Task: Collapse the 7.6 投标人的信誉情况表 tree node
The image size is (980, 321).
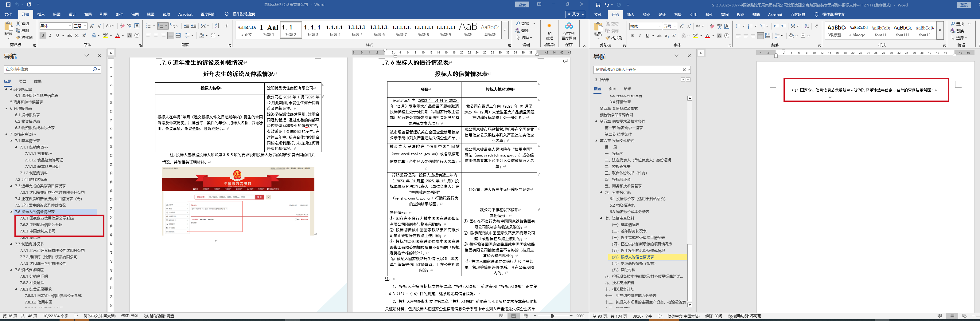Action: [11, 212]
